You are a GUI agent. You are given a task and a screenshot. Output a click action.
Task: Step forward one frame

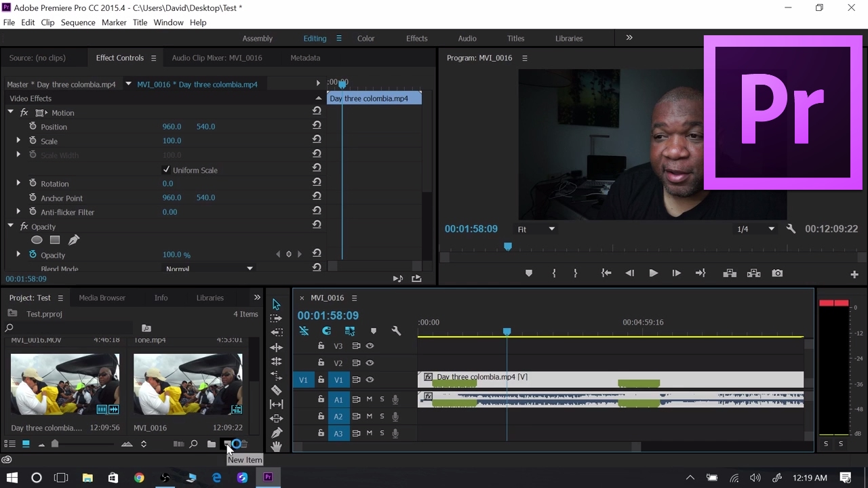(x=676, y=273)
